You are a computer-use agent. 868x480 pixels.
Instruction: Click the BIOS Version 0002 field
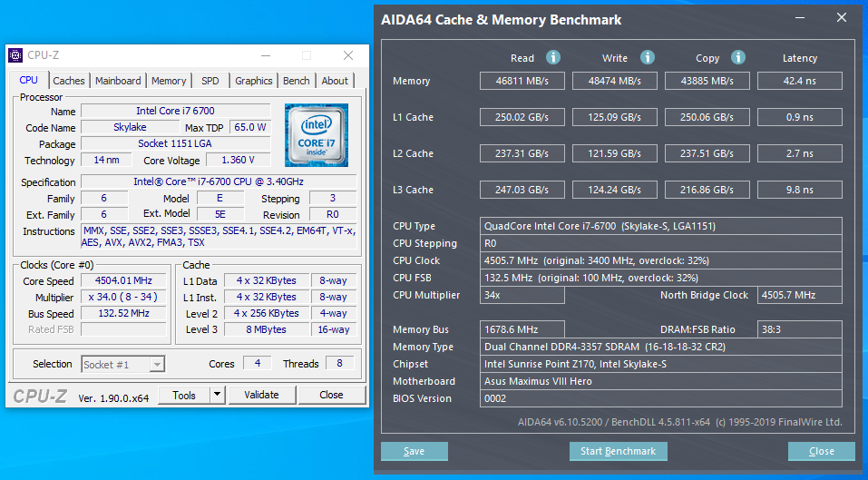tap(661, 398)
